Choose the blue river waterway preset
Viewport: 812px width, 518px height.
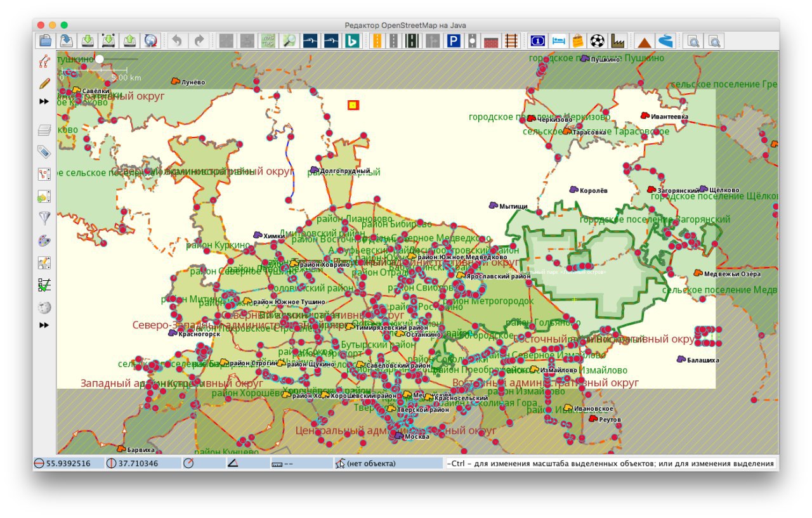(x=665, y=41)
